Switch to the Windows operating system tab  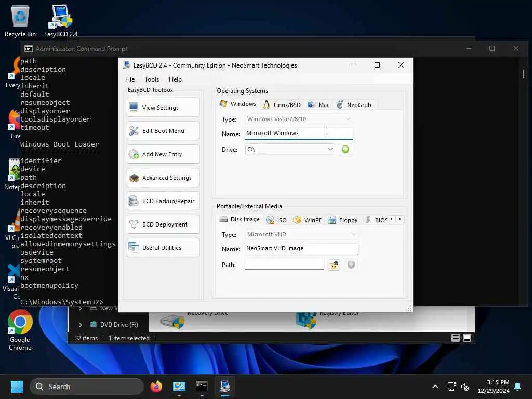pyautogui.click(x=238, y=104)
